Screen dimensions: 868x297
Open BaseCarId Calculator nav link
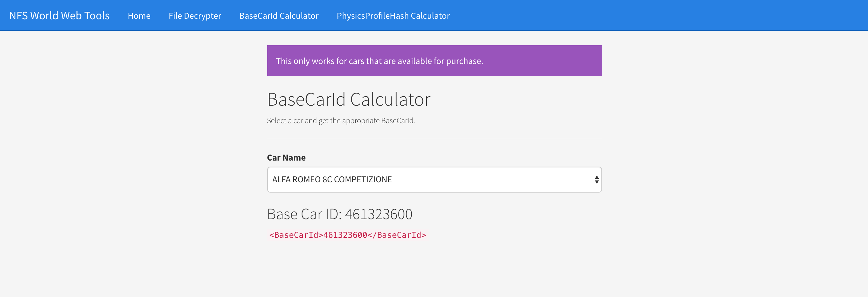(279, 16)
